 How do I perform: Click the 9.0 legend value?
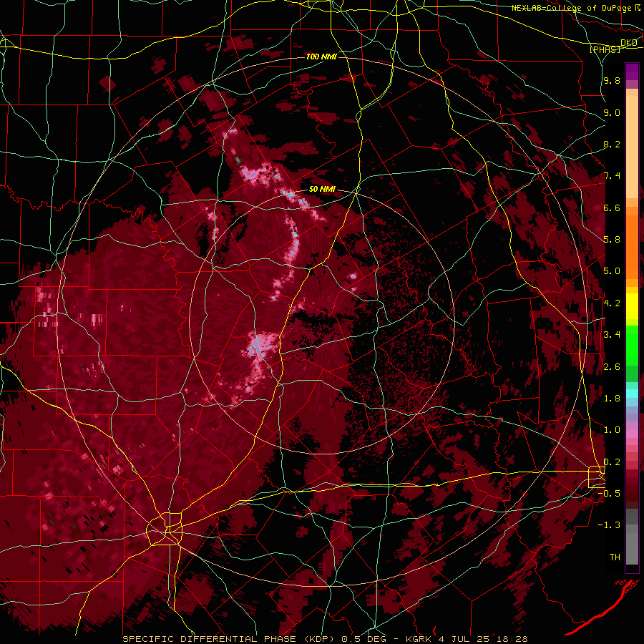point(612,112)
